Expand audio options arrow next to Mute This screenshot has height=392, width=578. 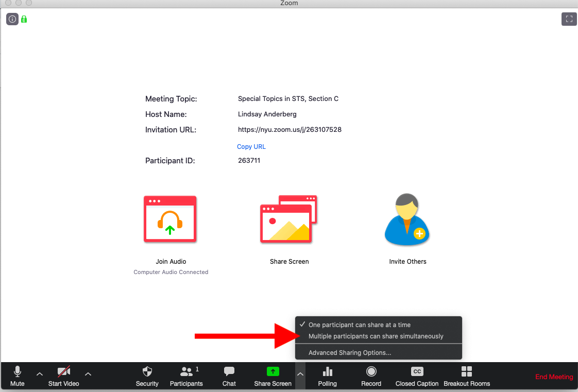40,374
